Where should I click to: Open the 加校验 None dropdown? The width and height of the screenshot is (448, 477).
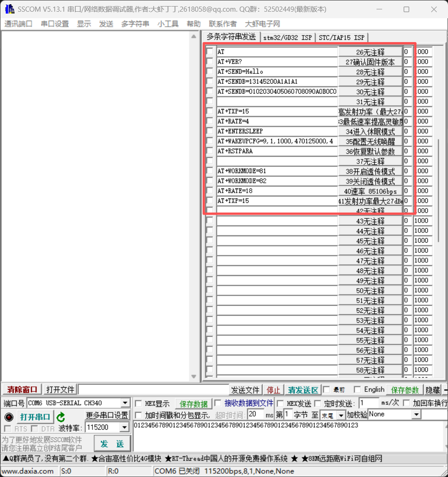pos(416,414)
